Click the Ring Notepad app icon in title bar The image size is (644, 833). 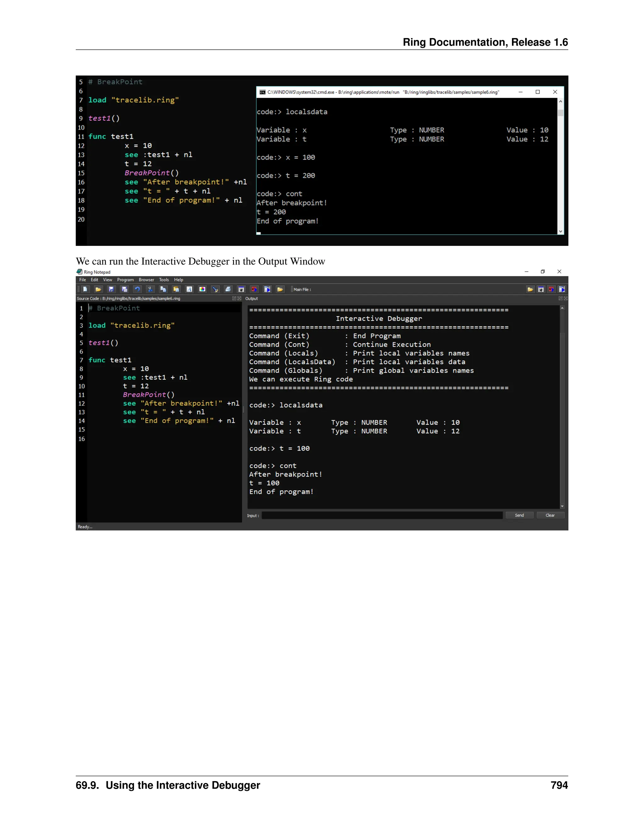[x=79, y=272]
